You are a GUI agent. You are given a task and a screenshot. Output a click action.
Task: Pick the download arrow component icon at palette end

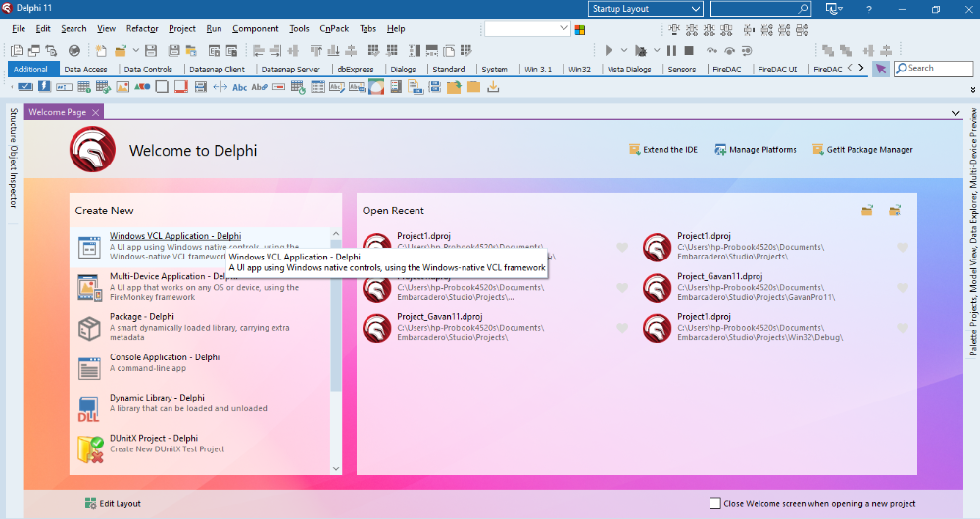tap(493, 87)
